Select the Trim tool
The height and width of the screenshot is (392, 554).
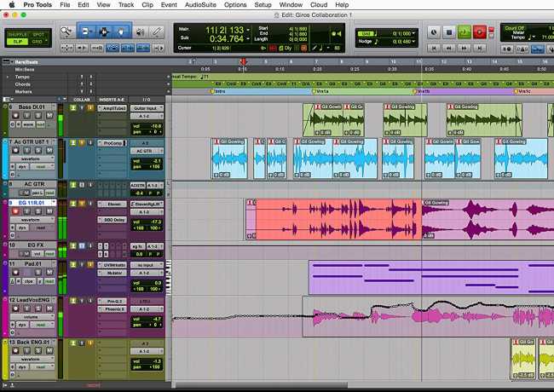click(x=86, y=32)
